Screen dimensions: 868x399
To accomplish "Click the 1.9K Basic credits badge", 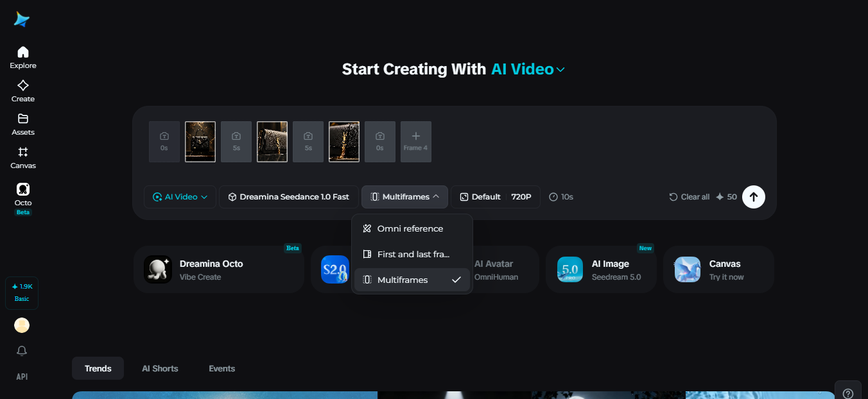I will click(x=22, y=293).
